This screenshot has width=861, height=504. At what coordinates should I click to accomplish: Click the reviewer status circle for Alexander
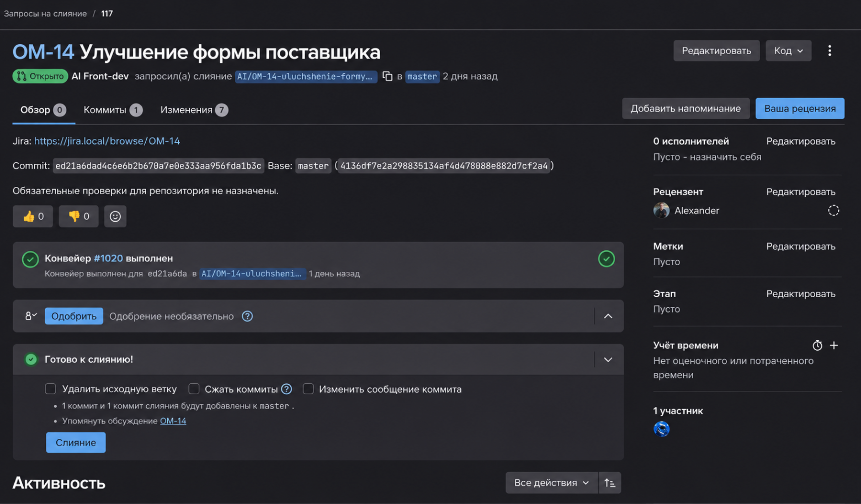(x=833, y=211)
